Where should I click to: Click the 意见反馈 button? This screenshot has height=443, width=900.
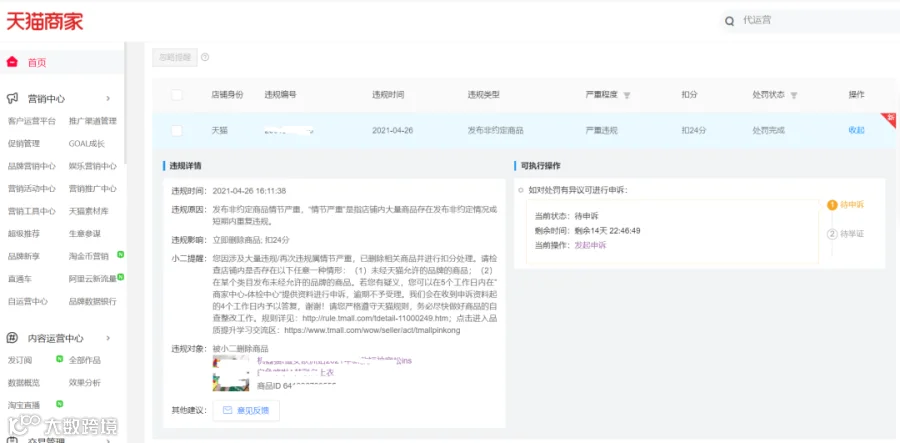tap(246, 410)
